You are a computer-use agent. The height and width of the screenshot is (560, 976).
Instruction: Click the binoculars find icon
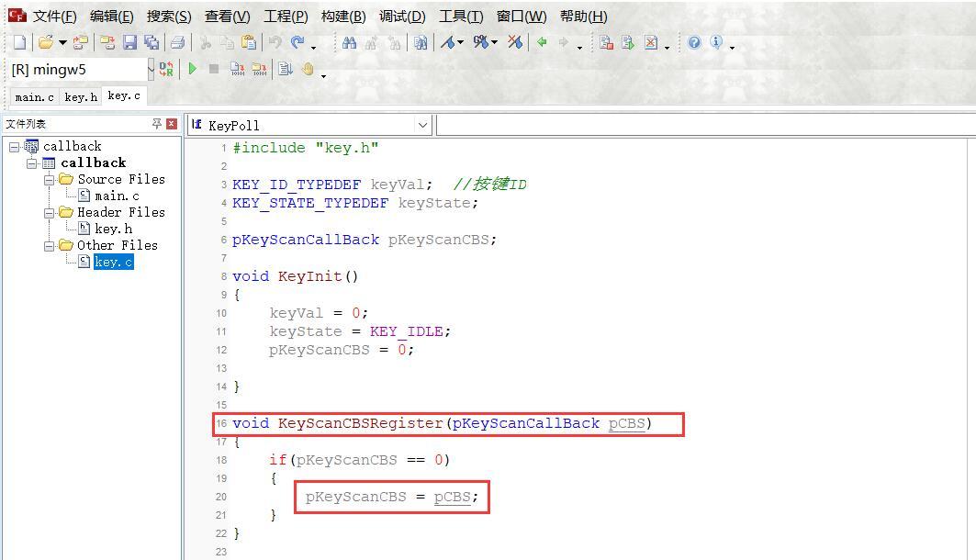pyautogui.click(x=349, y=42)
